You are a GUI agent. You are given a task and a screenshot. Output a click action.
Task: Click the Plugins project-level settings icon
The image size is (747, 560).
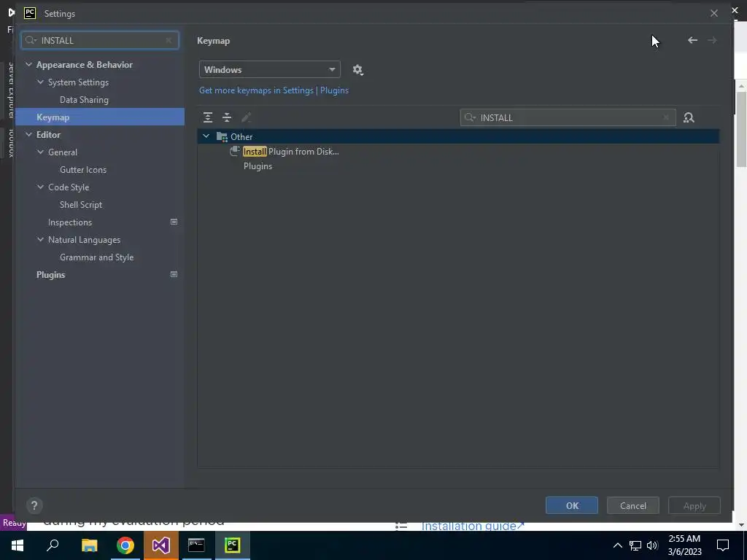pos(174,274)
